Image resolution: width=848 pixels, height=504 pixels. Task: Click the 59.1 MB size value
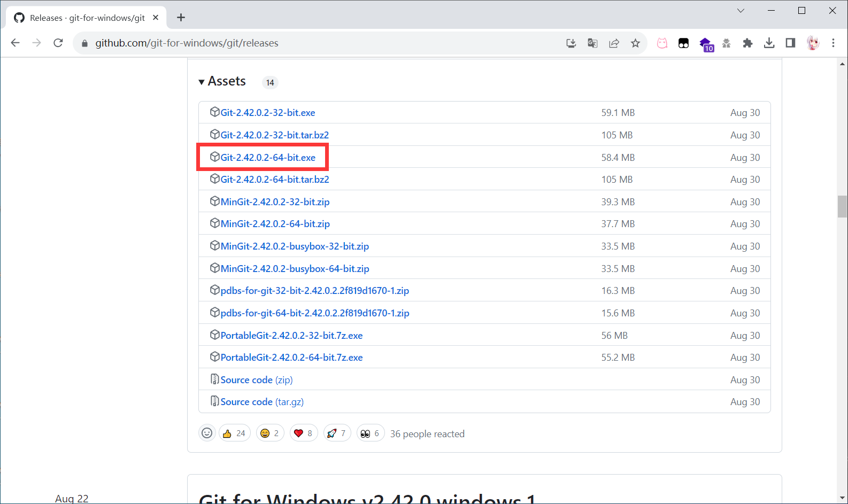click(618, 113)
